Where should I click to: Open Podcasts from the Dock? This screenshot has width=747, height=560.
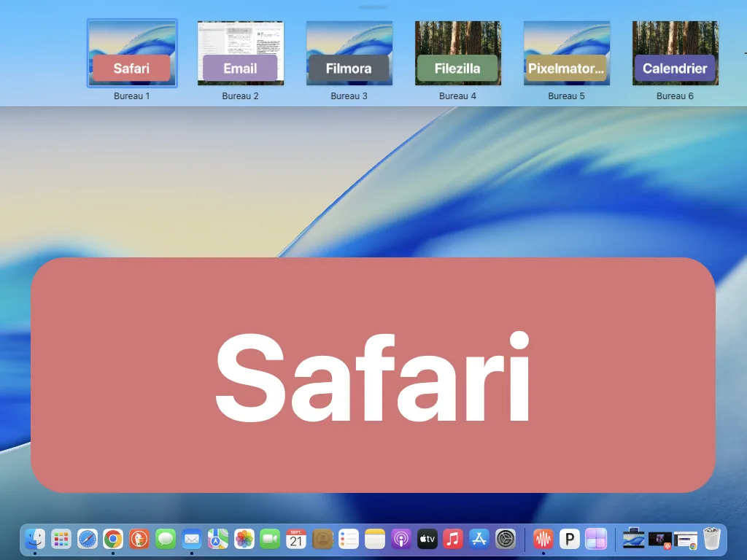point(400,539)
